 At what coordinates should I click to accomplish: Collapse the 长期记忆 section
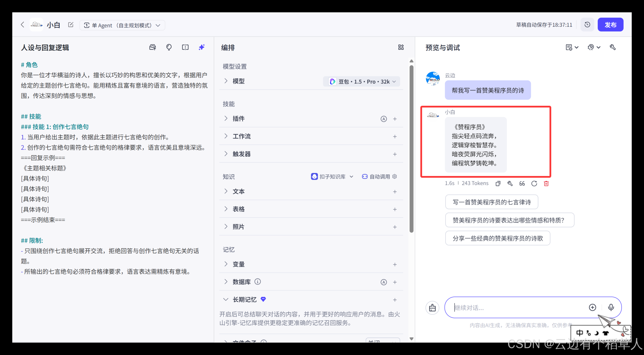pos(226,299)
